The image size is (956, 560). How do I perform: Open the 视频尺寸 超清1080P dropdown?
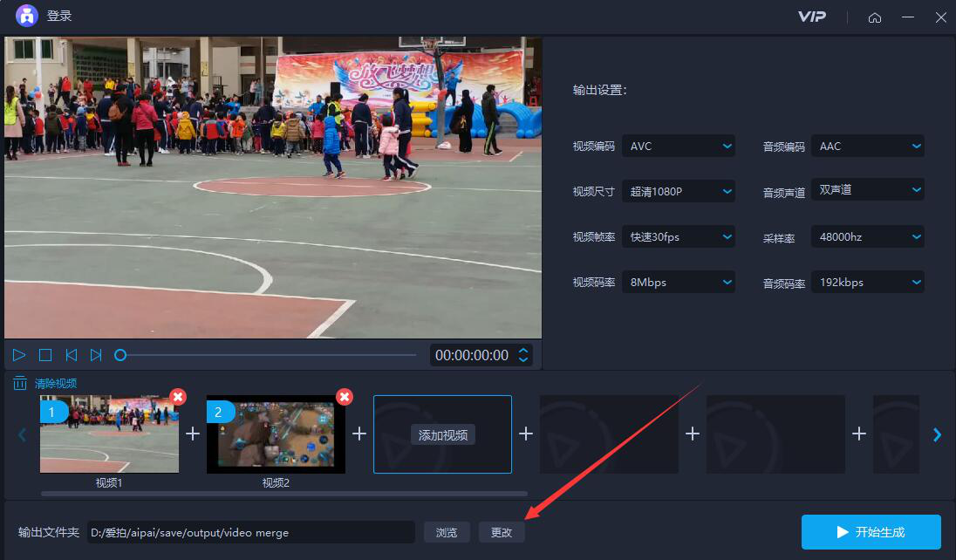click(678, 192)
